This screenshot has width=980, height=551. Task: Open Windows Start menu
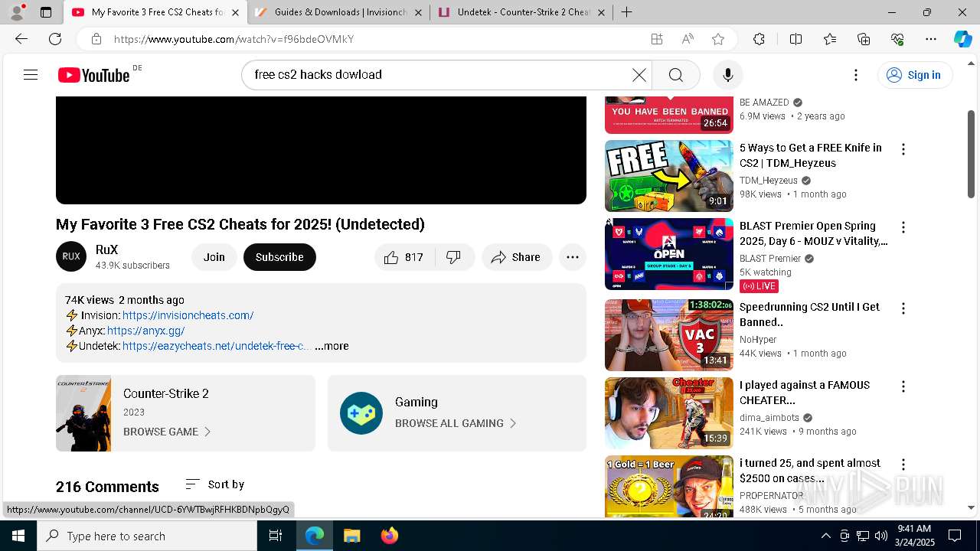pos(18,536)
